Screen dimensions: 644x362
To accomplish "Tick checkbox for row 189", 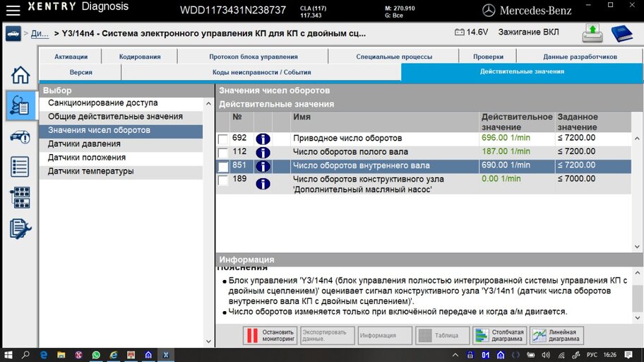I will tap(223, 180).
